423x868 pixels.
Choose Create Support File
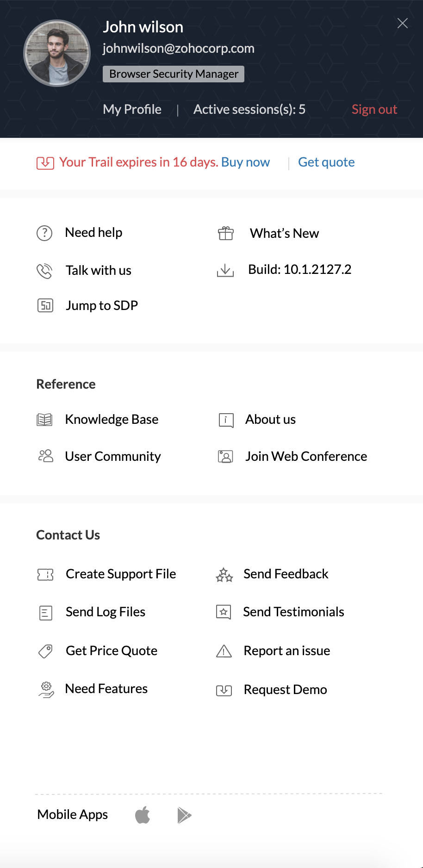coord(121,574)
